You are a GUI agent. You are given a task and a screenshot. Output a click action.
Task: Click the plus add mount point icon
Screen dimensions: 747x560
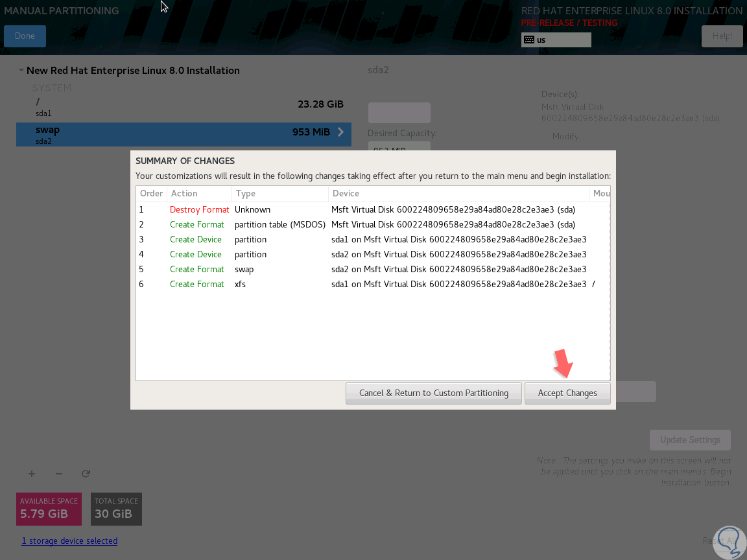pos(31,474)
